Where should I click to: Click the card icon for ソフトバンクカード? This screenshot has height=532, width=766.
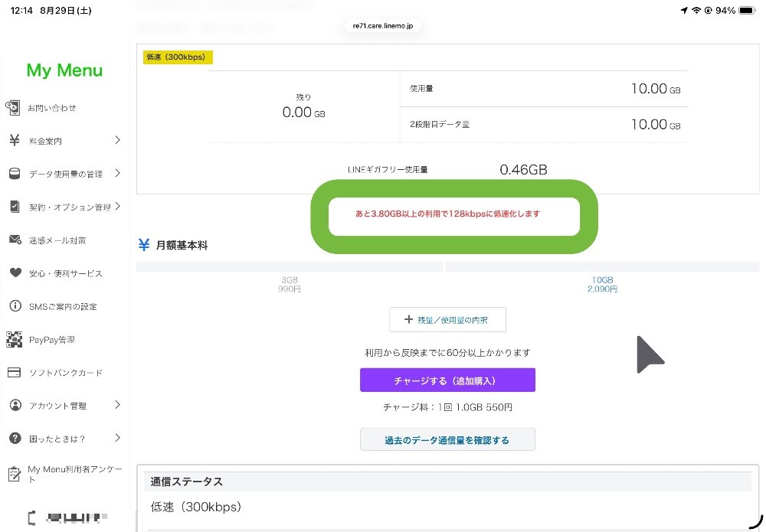(x=14, y=372)
